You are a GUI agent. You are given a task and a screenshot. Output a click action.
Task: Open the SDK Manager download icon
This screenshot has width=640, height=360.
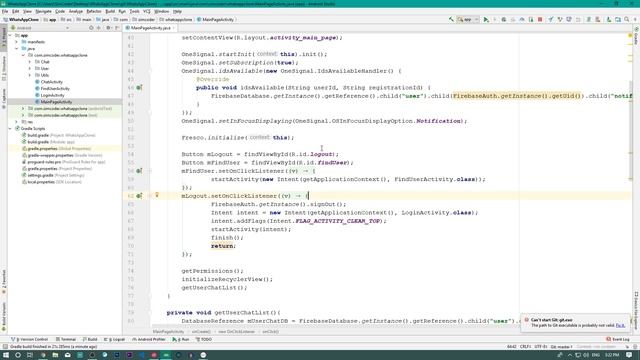coord(608,19)
